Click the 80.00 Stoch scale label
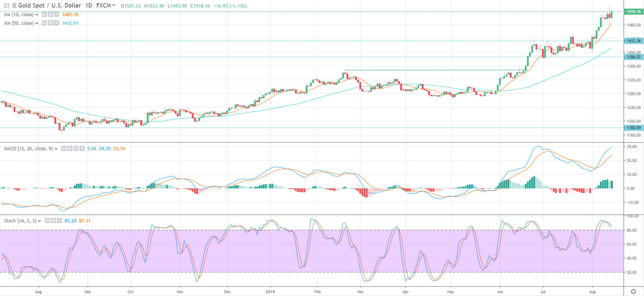This screenshot has width=644, height=296. (x=631, y=230)
